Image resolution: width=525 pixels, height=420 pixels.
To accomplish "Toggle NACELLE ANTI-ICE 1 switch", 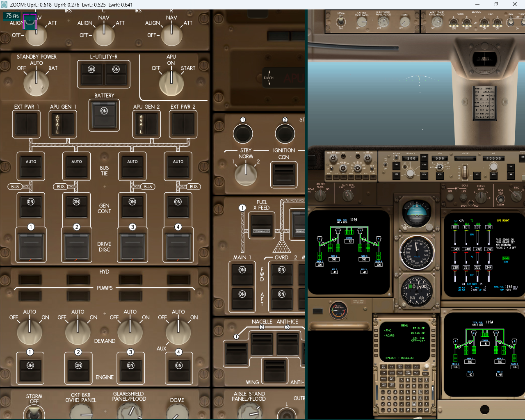I will [x=237, y=354].
